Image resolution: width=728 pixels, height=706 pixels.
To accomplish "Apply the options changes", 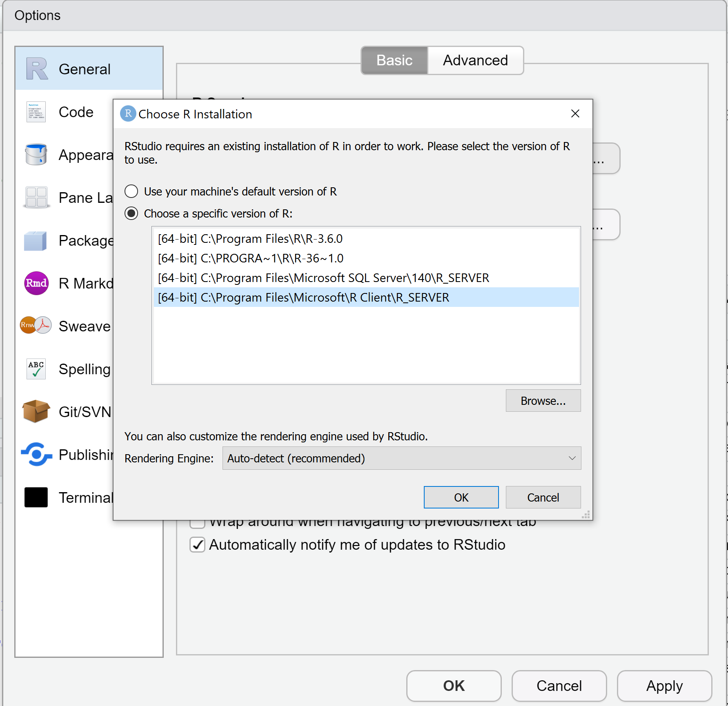I will pyautogui.click(x=664, y=686).
